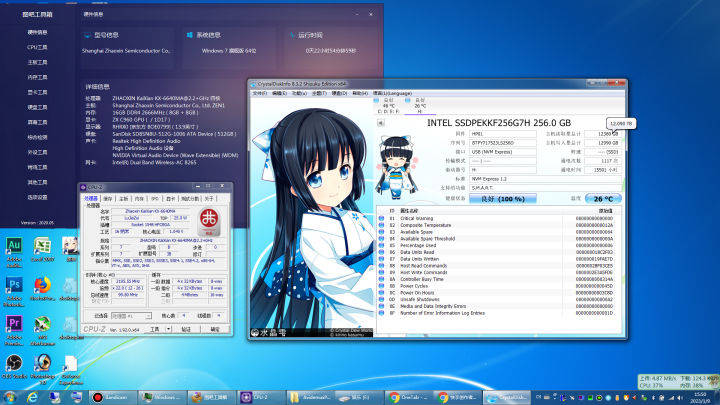Click status dot for Unsafe Shutdowns row

[381, 299]
